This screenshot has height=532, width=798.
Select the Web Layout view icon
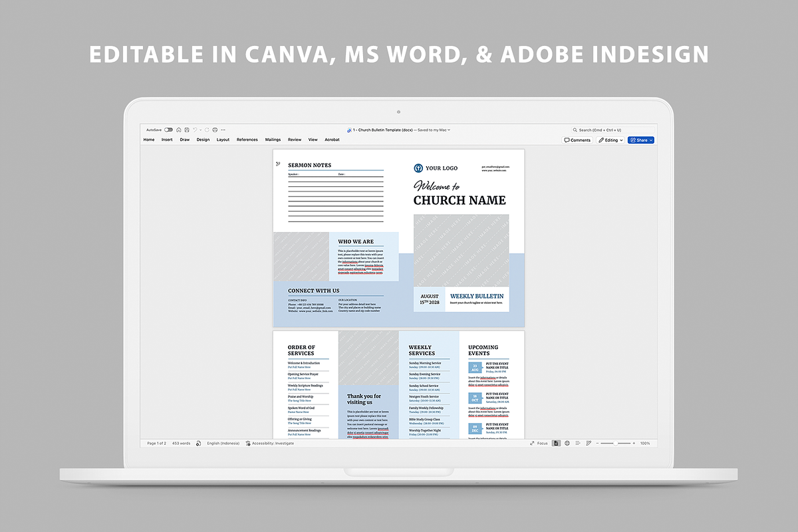click(x=567, y=443)
